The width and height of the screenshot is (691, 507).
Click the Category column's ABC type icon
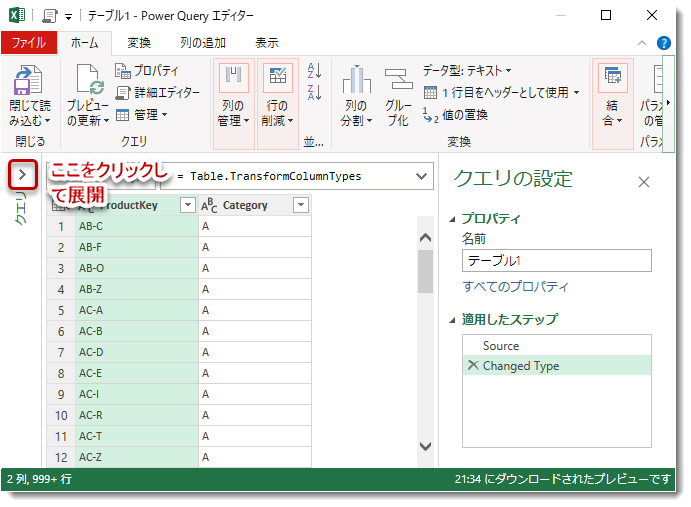pyautogui.click(x=209, y=205)
